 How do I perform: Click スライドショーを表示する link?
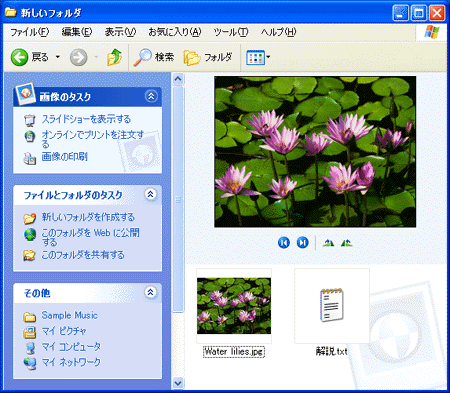86,119
